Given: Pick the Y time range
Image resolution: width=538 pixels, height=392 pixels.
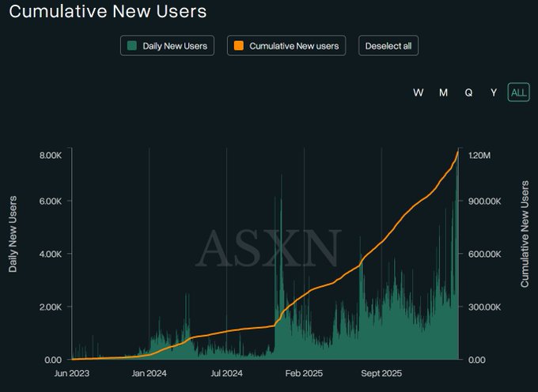Looking at the screenshot, I should pyautogui.click(x=493, y=92).
